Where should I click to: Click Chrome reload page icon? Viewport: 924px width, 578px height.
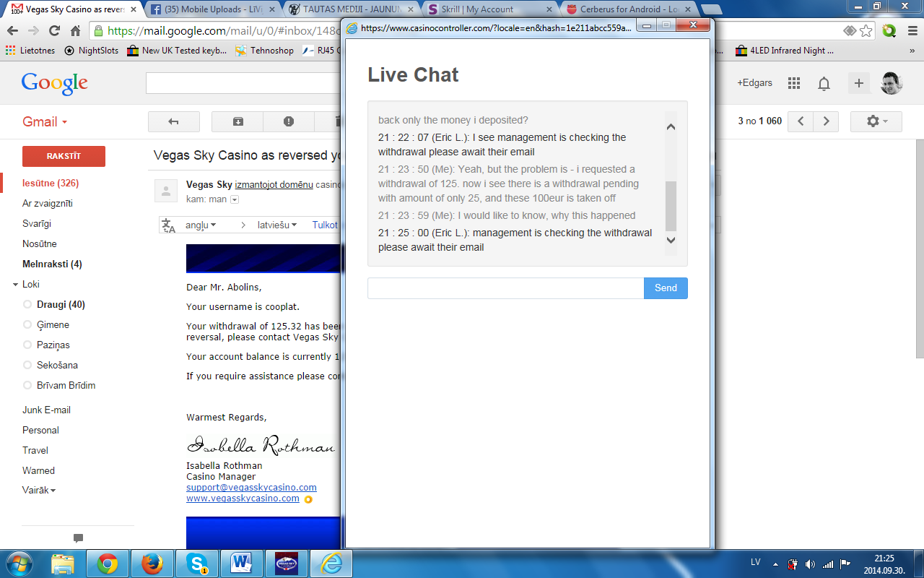coord(54,31)
